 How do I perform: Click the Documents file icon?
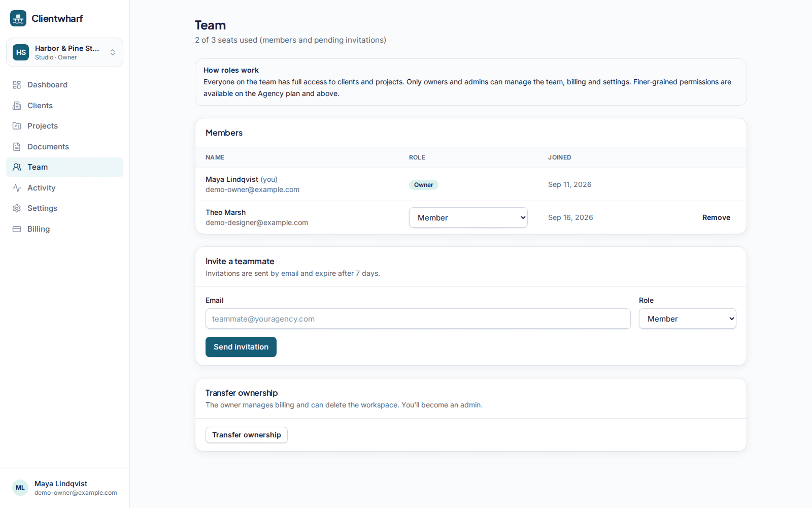pyautogui.click(x=17, y=147)
